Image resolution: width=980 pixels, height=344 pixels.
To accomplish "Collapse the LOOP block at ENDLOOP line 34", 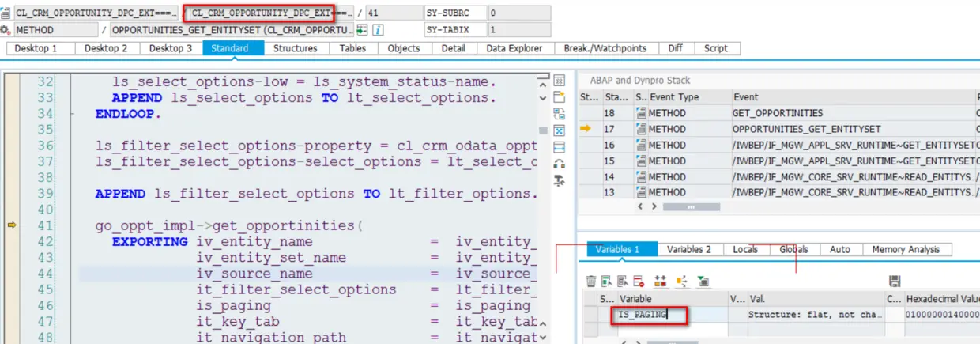I will pos(72,114).
